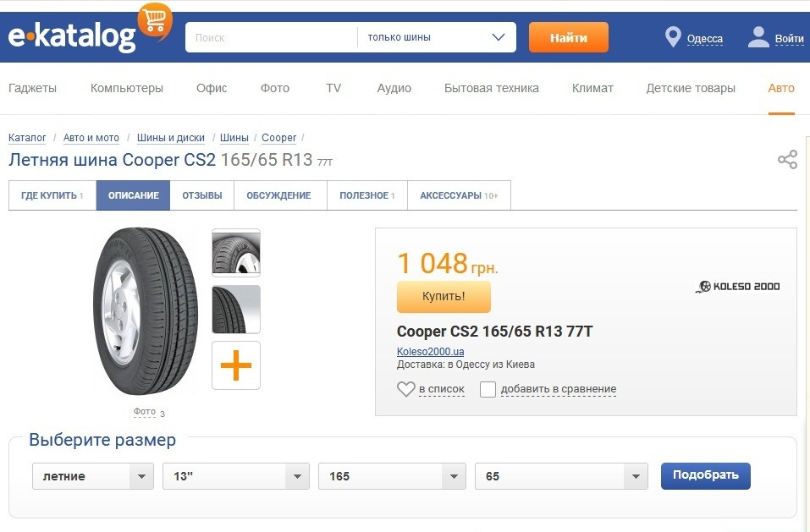The image size is (810, 532).
Task: Open the 'Детские товары' category menu
Action: click(x=691, y=88)
